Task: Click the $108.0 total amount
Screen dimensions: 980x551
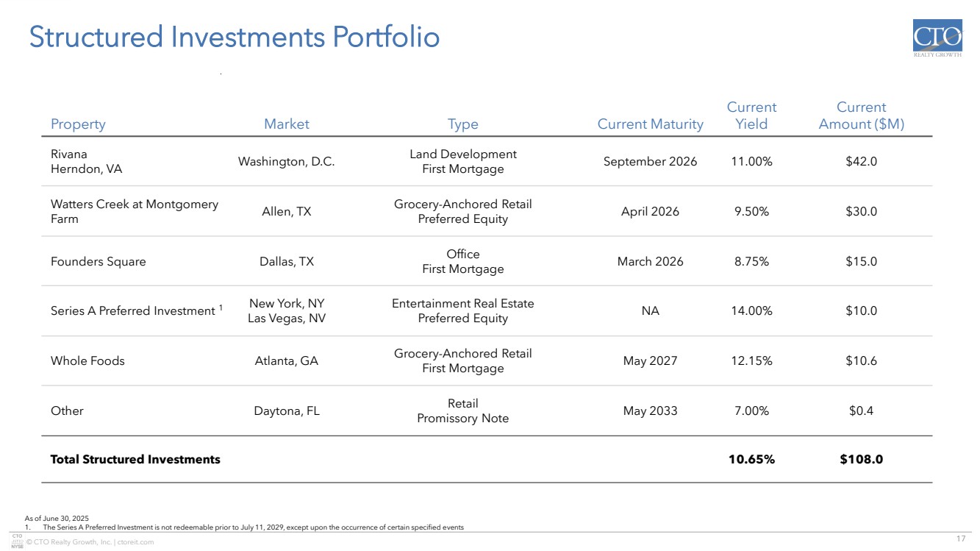Action: (861, 460)
